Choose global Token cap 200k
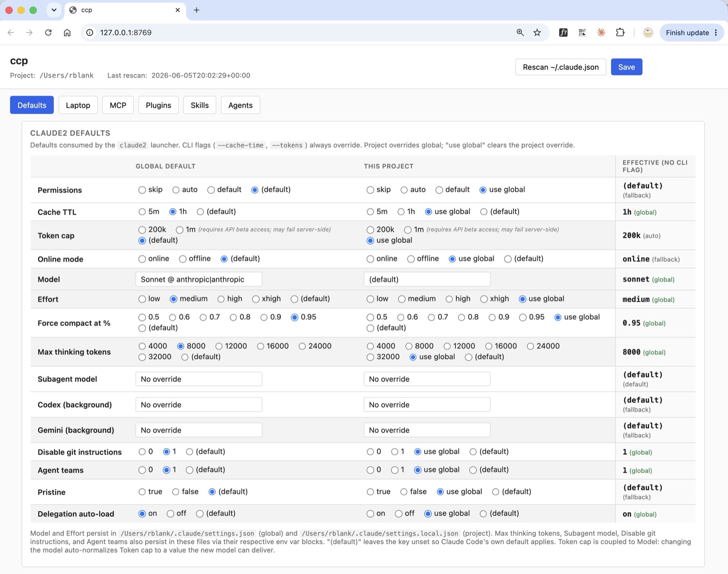 point(142,230)
